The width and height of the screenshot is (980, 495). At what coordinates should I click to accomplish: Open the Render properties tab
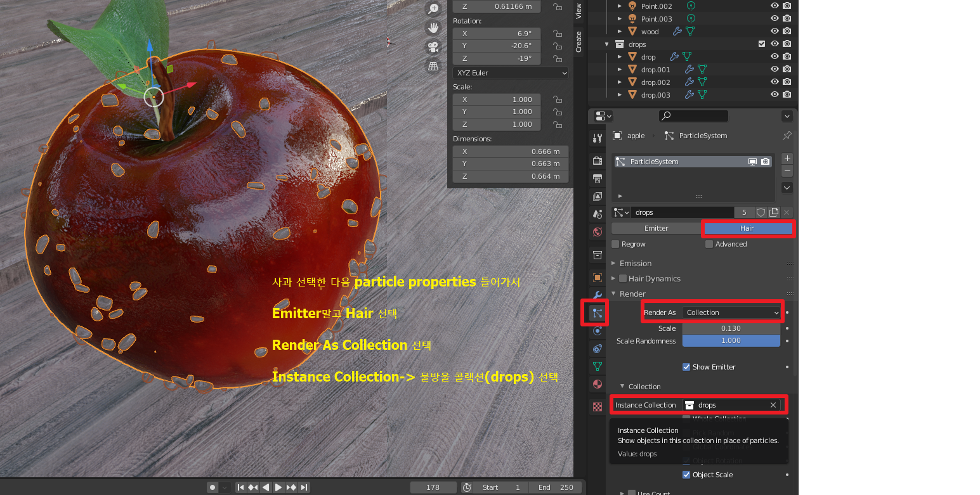point(597,160)
